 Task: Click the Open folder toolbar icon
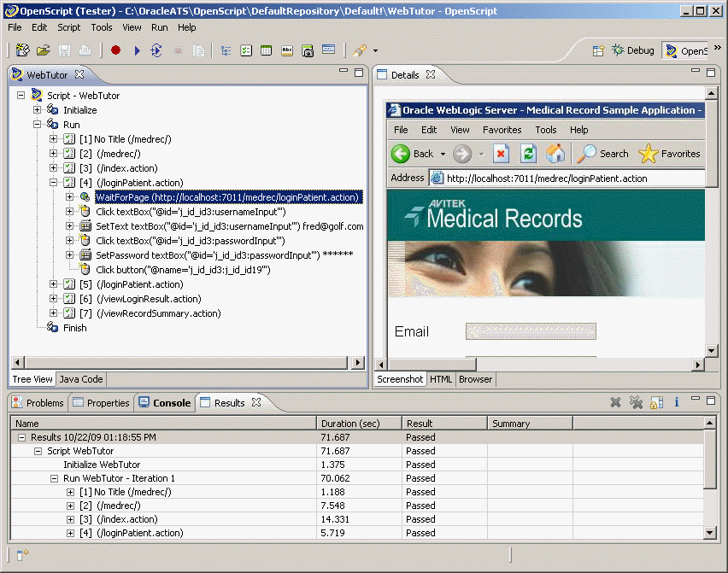43,51
